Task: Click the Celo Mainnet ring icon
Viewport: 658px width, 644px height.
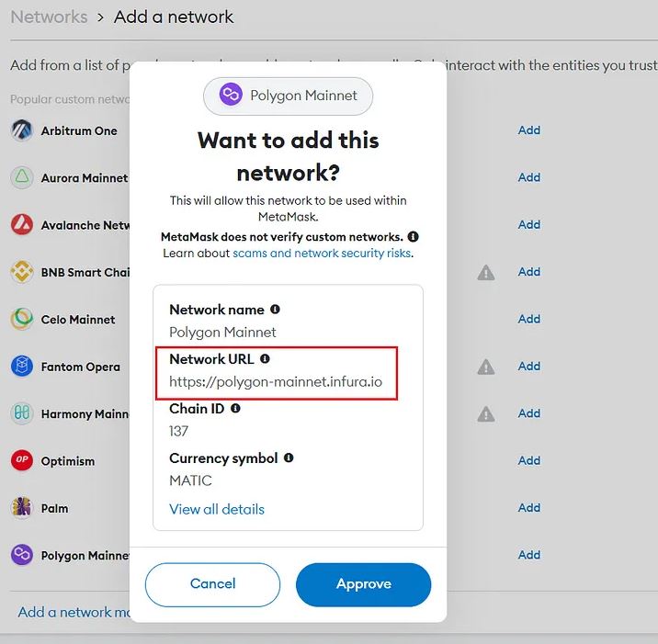Action: click(21, 319)
